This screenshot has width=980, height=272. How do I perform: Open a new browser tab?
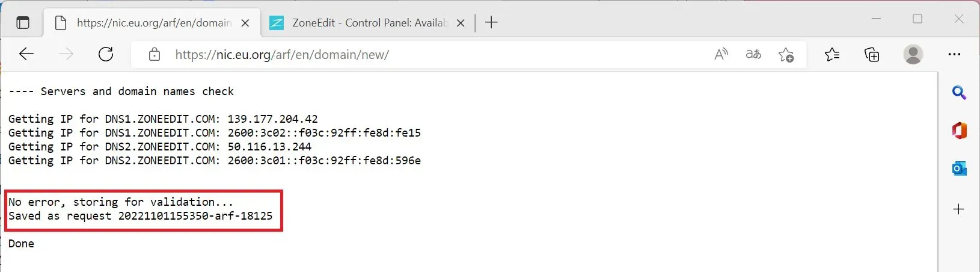coord(491,23)
